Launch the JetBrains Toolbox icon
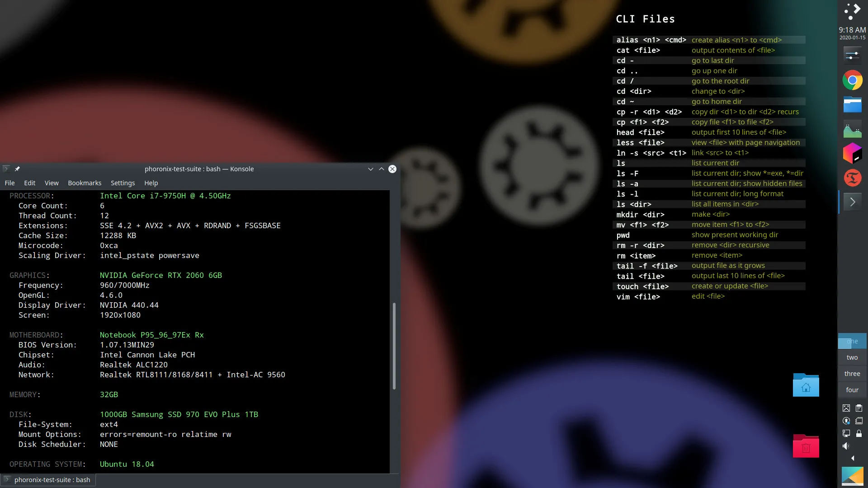Screen dimensions: 868x488 (x=852, y=153)
